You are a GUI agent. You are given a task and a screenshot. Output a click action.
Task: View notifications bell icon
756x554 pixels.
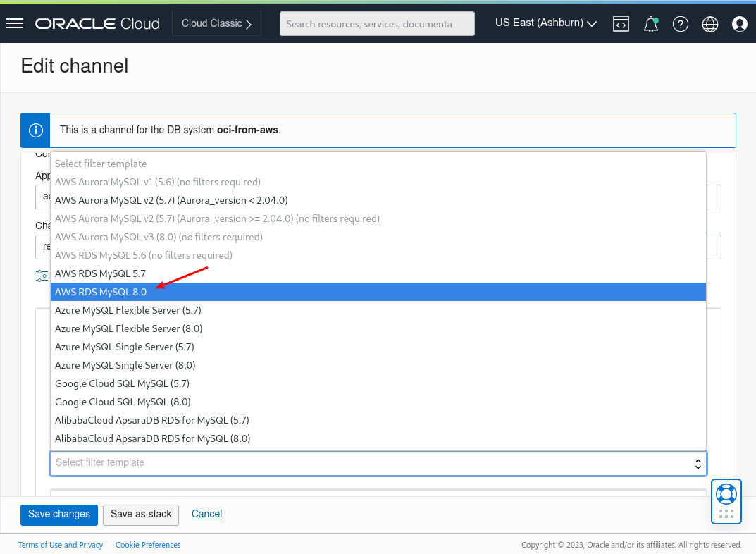click(x=650, y=24)
